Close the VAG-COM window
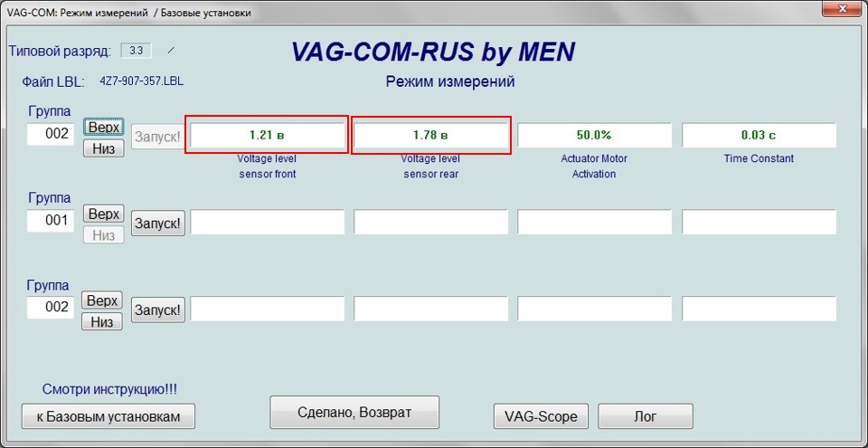 tap(843, 8)
